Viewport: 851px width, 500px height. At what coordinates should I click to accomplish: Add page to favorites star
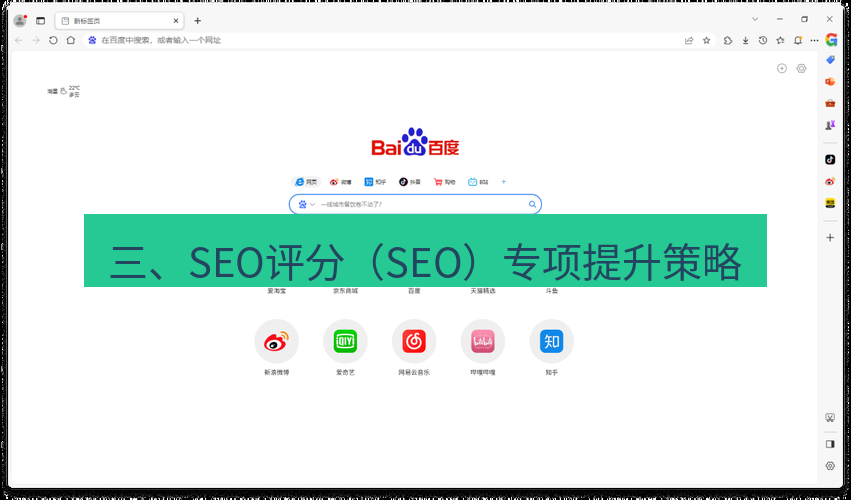(706, 40)
